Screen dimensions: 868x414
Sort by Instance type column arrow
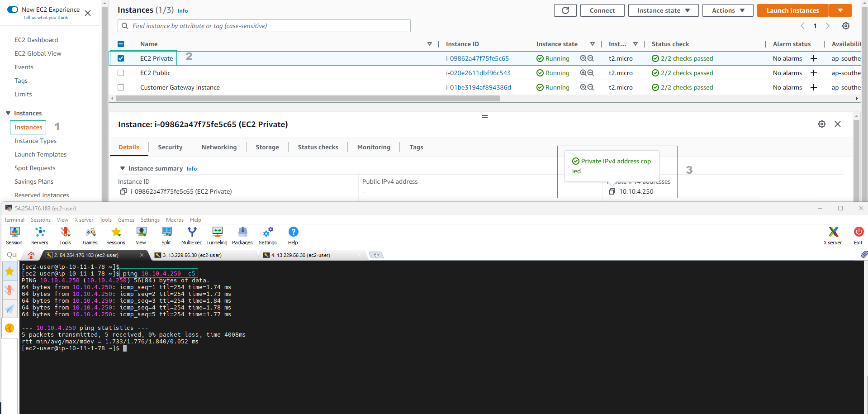pyautogui.click(x=636, y=44)
